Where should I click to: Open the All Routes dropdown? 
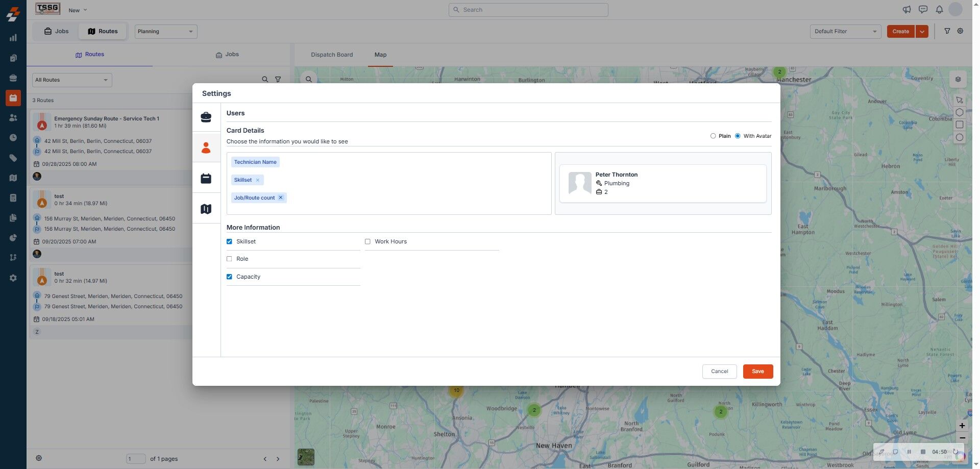point(72,80)
